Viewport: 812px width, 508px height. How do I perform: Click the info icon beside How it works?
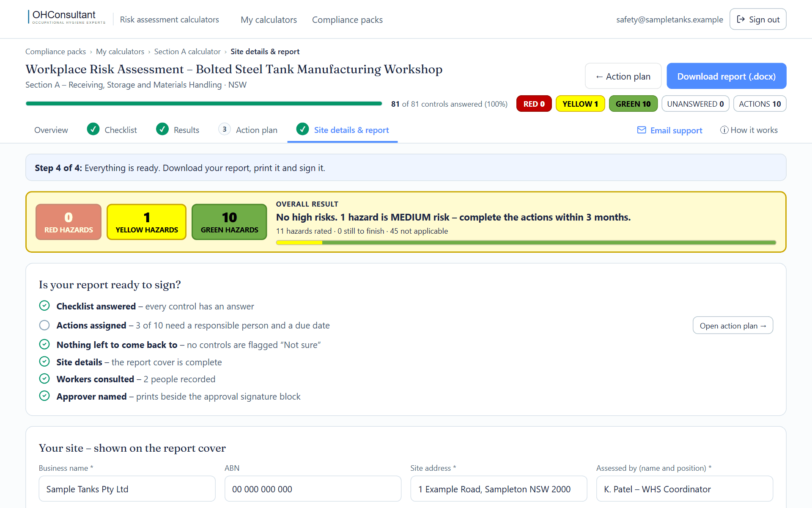click(x=724, y=130)
